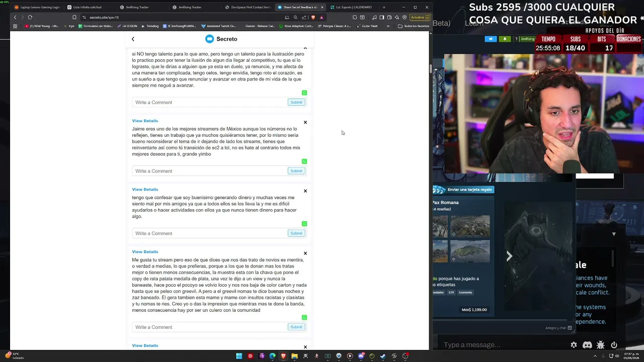Switch to the Lista infinita solicitud tab
This screenshot has height=362, width=644.
click(89, 7)
